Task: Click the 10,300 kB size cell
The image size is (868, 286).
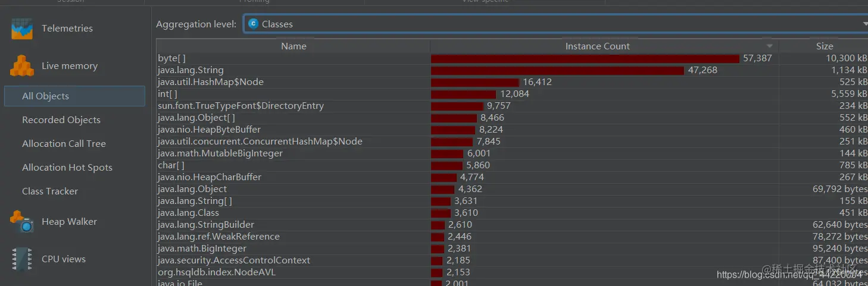Action: pyautogui.click(x=846, y=58)
